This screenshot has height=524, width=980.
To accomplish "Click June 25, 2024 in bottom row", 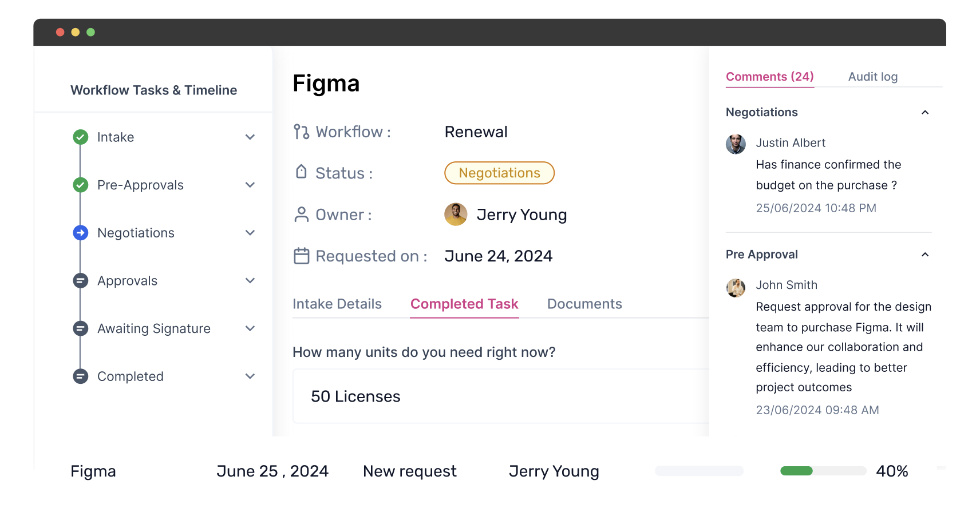I will point(272,471).
